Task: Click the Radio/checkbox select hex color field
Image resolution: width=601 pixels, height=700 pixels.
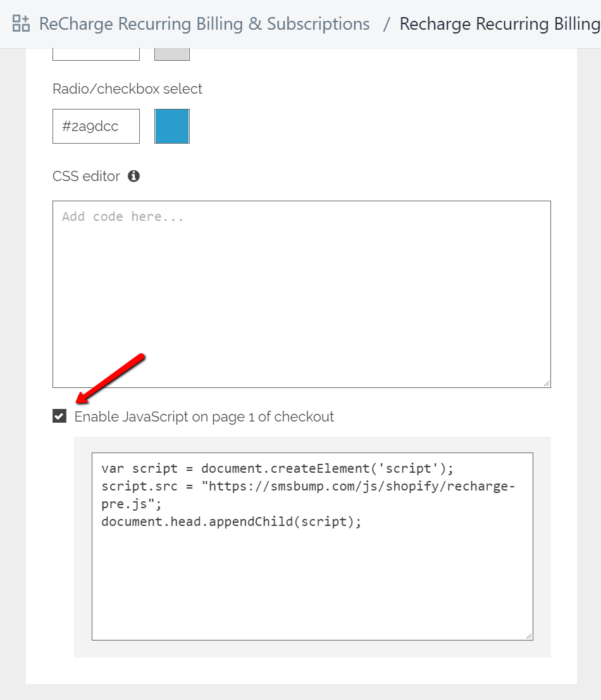Action: coord(96,127)
